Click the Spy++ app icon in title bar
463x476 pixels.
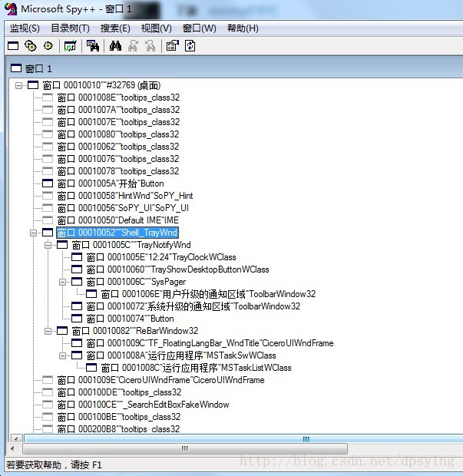click(x=11, y=9)
